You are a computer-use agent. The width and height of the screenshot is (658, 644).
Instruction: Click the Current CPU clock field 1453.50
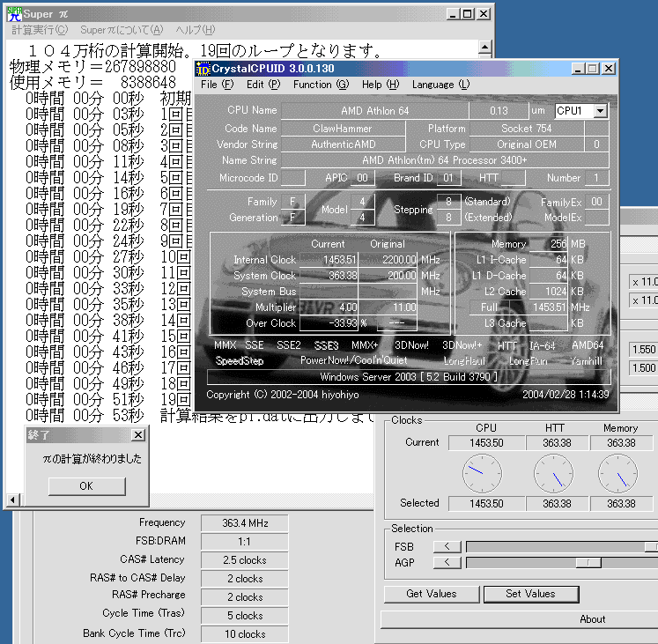(486, 443)
